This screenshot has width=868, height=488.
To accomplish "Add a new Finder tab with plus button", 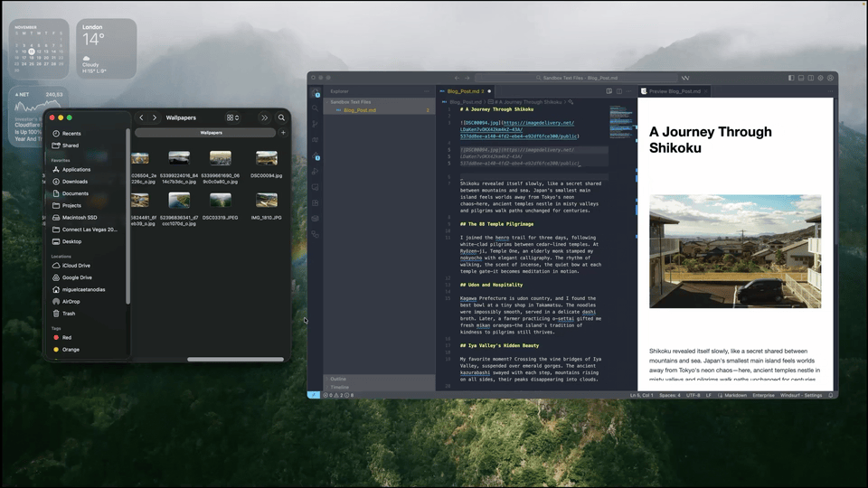I will [x=283, y=133].
